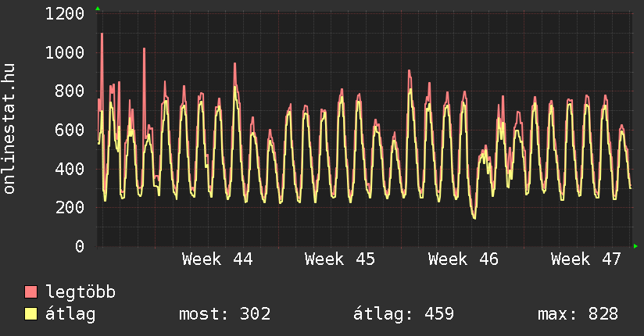Click the Week 44 axis label
Viewport: 644px width, 336px height.
(217, 259)
